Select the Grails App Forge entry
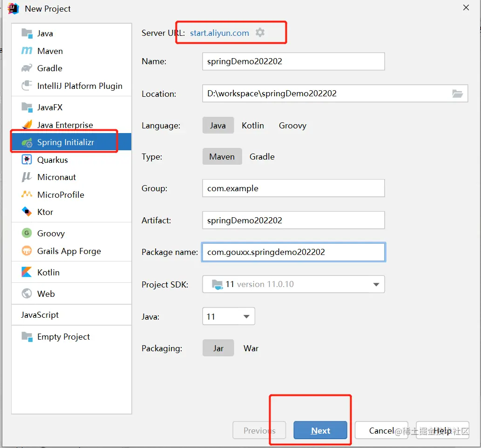481x448 pixels. [x=72, y=251]
